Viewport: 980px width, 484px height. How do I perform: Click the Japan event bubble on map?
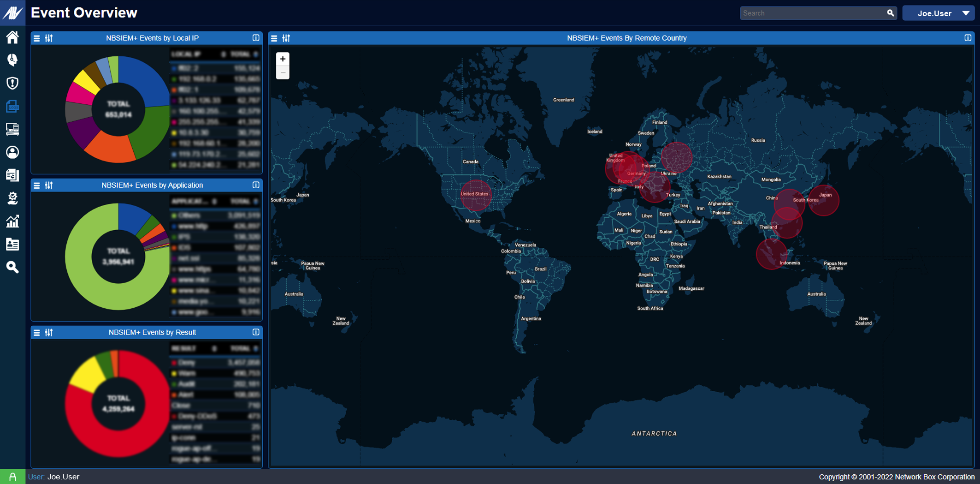click(824, 200)
